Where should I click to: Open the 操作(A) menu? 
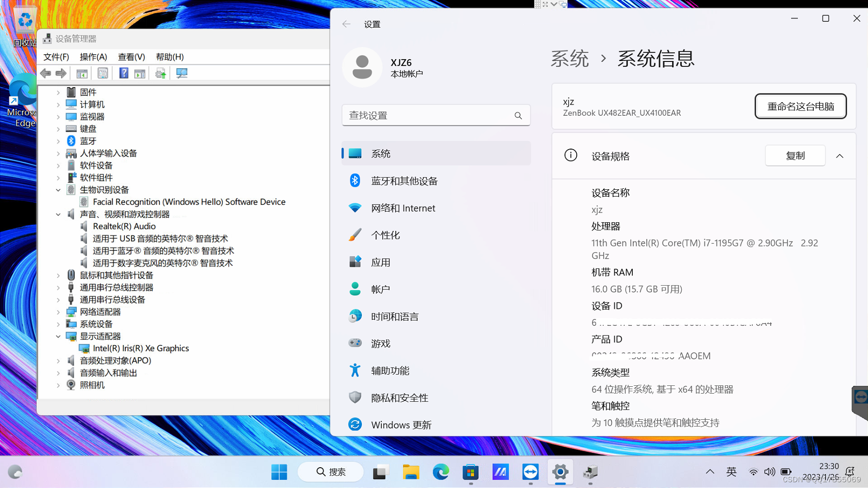click(x=93, y=57)
